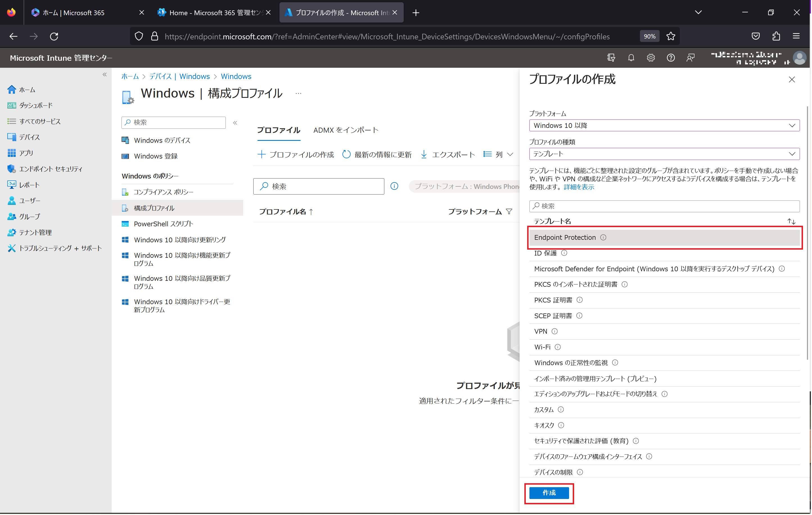Open テナント管理 in left navigation
This screenshot has width=812, height=515.
[x=29, y=232]
